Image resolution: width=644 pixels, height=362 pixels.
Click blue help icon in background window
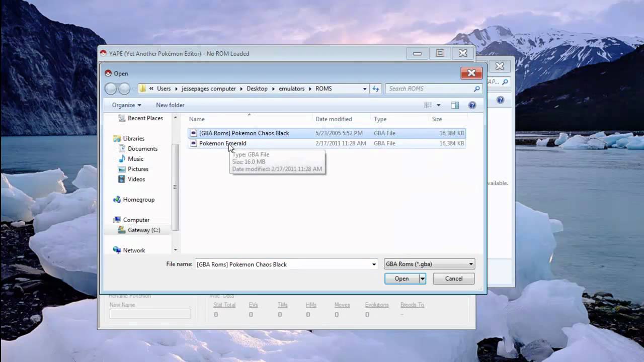point(500,100)
